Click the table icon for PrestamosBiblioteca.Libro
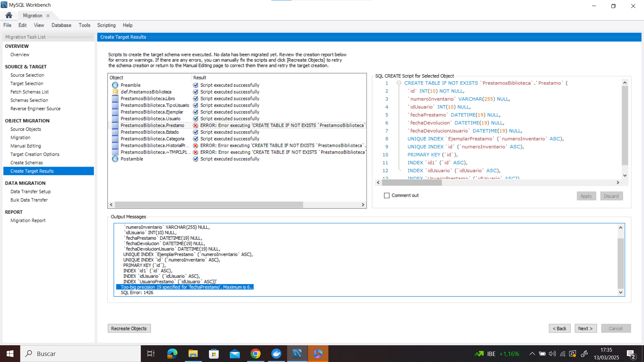Viewport: 644px width, 362px height. pyautogui.click(x=115, y=99)
